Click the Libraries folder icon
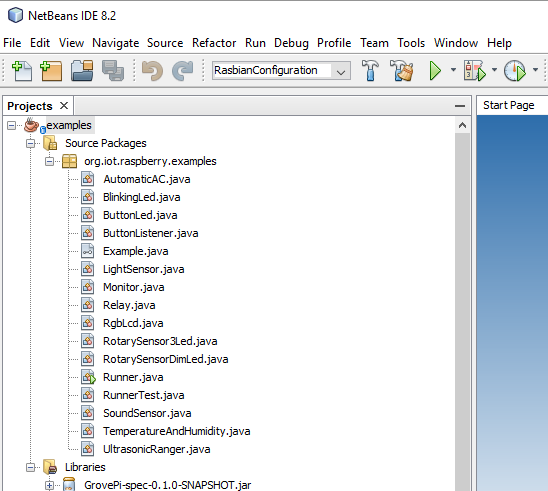The height and width of the screenshot is (491, 548). click(50, 467)
